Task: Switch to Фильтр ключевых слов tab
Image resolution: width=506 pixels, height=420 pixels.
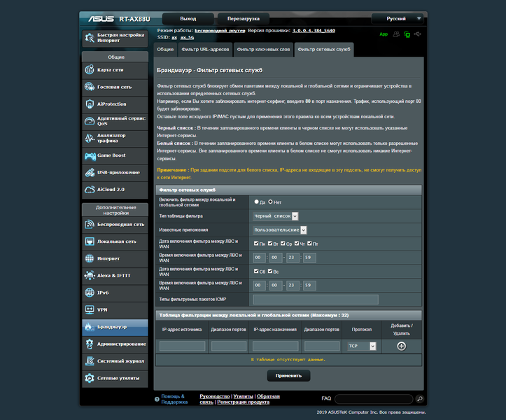Action: coord(263,50)
